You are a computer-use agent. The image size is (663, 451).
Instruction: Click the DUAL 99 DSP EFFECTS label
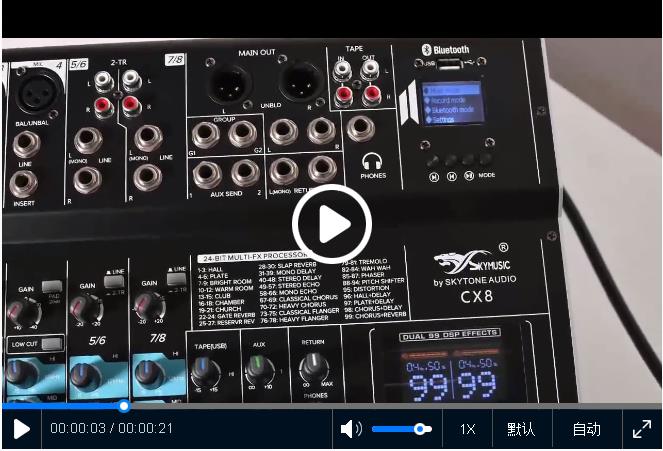tap(450, 335)
